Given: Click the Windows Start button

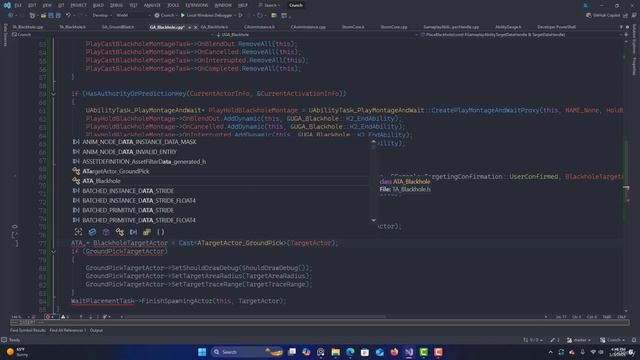Looking at the screenshot, I should [x=202, y=352].
